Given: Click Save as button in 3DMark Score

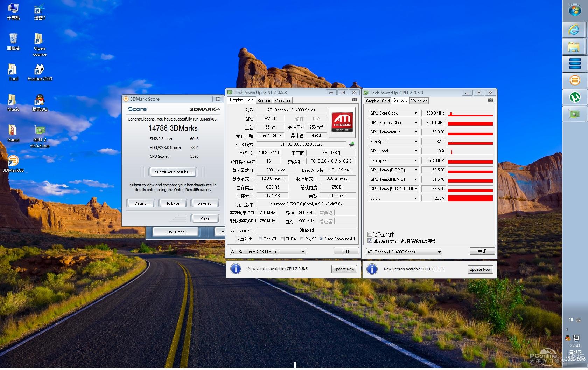Looking at the screenshot, I should point(206,203).
